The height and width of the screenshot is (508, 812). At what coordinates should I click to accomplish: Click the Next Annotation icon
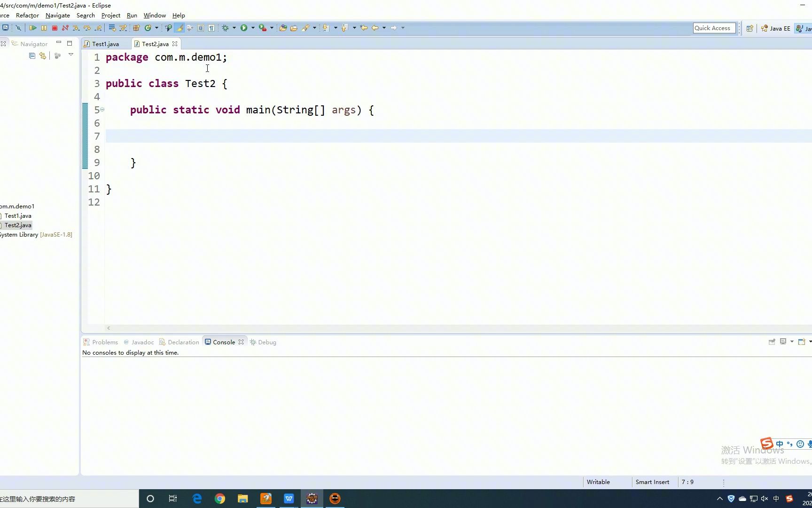[x=326, y=28]
